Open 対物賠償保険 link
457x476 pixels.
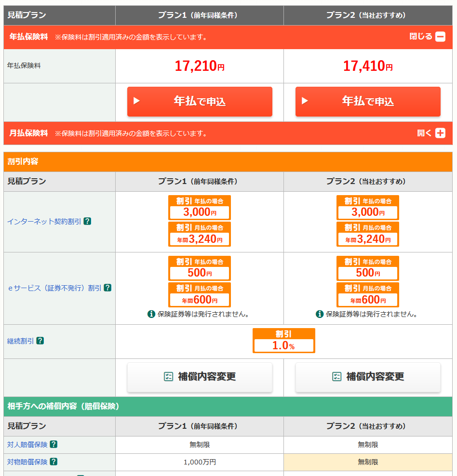click(x=27, y=462)
